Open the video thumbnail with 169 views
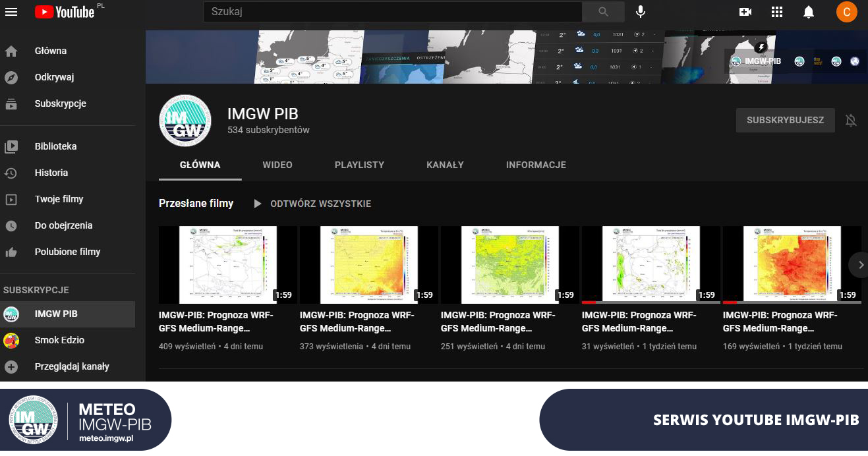Viewport: 868px width, 456px height. pos(792,265)
